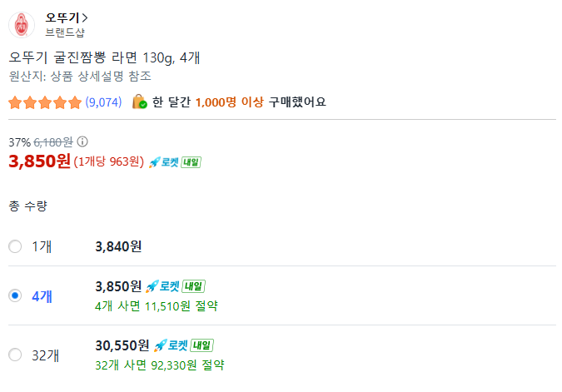Click the 내일 badge beside the headline price
562x392 pixels.
coord(191,161)
